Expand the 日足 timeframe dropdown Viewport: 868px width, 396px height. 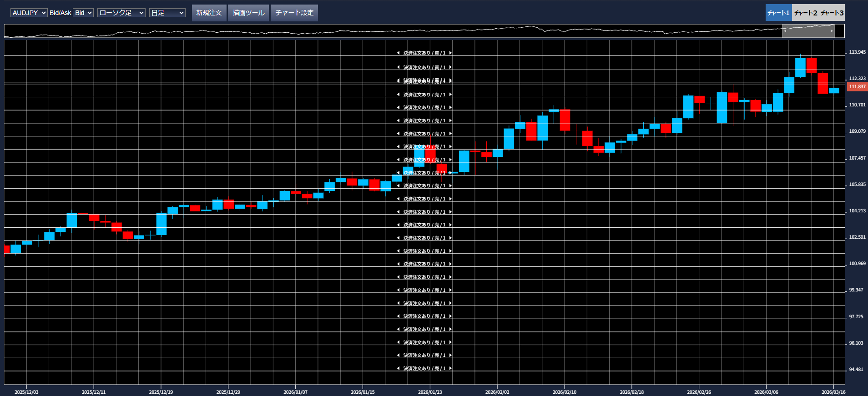tap(167, 13)
